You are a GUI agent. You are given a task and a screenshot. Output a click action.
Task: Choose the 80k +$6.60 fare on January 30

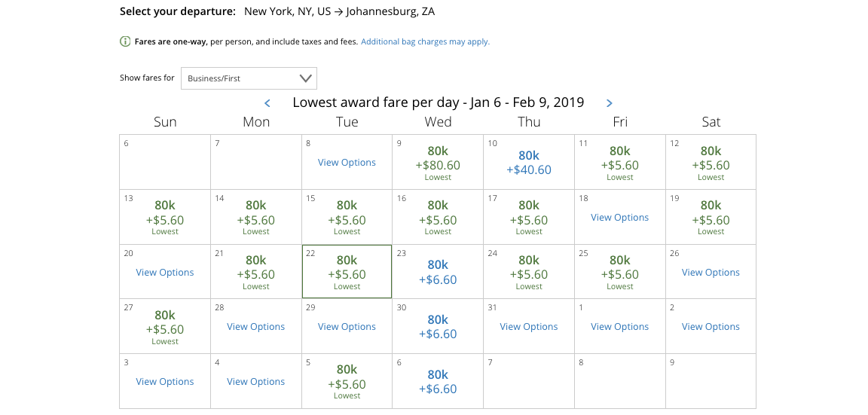438,327
